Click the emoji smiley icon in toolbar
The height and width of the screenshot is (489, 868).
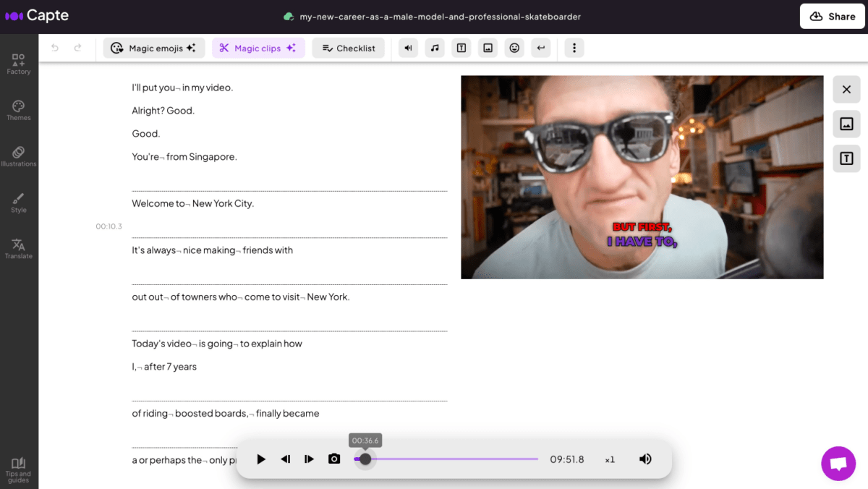point(514,48)
